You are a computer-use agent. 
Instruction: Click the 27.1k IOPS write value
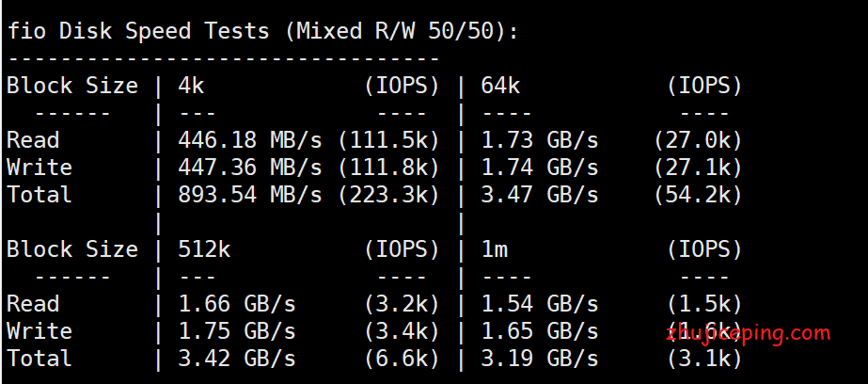[x=699, y=168]
